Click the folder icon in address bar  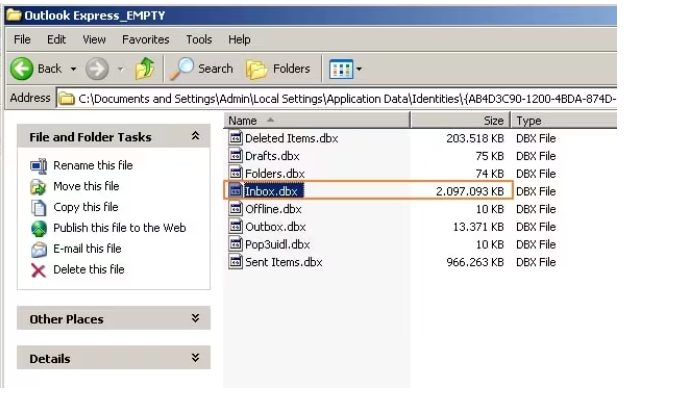[67, 98]
